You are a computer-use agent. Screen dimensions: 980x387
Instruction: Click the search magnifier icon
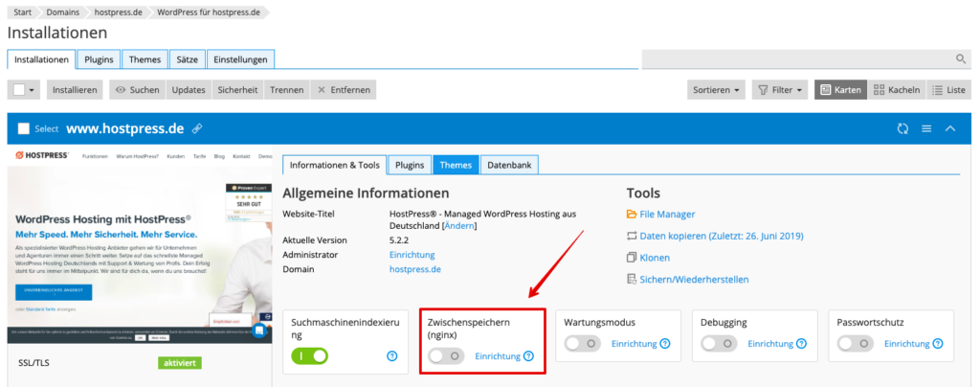point(961,58)
